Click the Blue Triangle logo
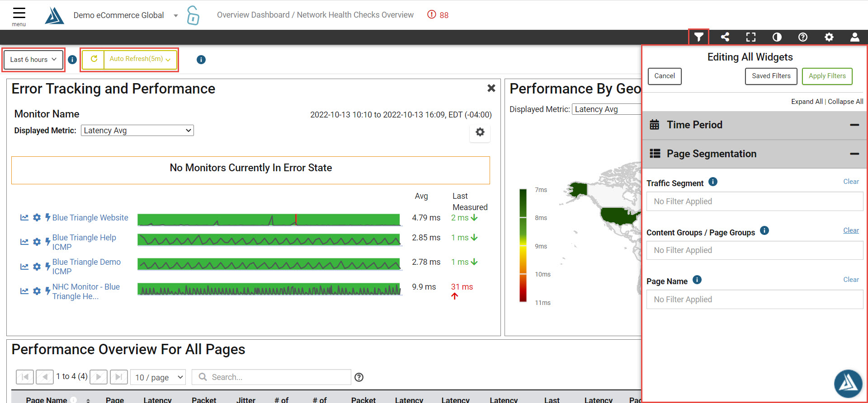The image size is (868, 403). (x=54, y=15)
